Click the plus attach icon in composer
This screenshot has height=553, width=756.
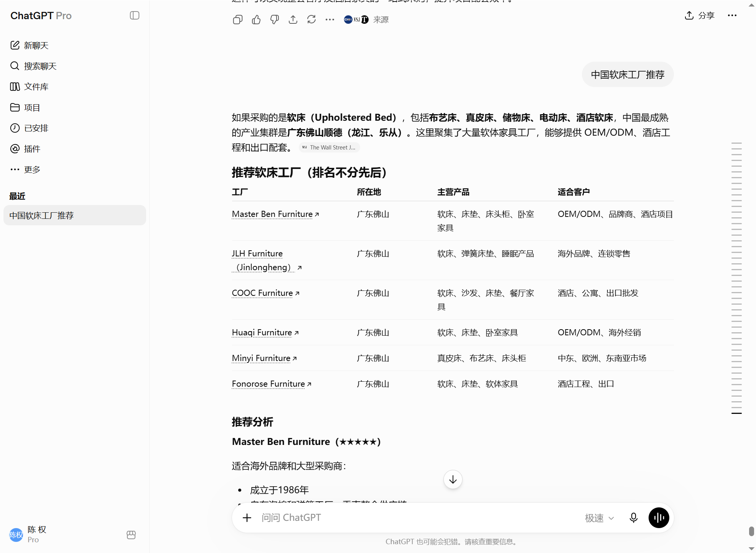point(247,518)
